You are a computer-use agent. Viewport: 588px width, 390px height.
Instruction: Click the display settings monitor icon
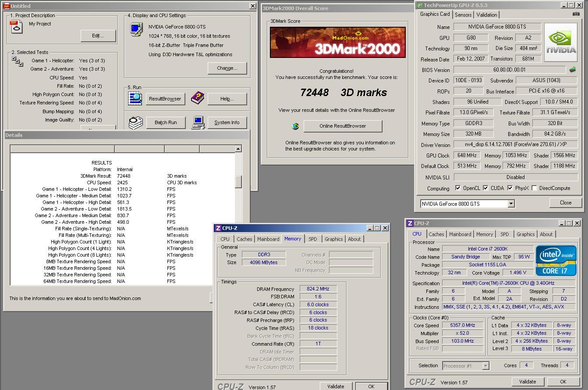[x=136, y=29]
